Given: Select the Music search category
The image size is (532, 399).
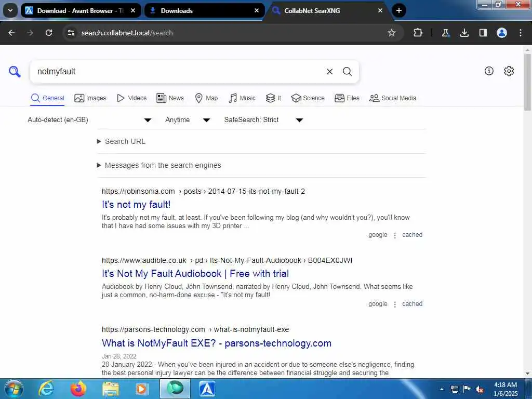Looking at the screenshot, I should point(242,98).
